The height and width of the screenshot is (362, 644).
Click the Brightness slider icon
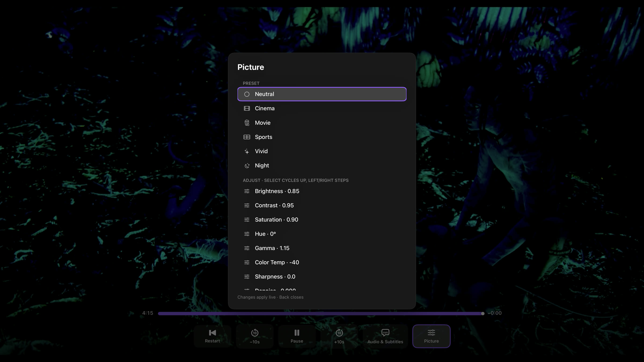point(247,191)
